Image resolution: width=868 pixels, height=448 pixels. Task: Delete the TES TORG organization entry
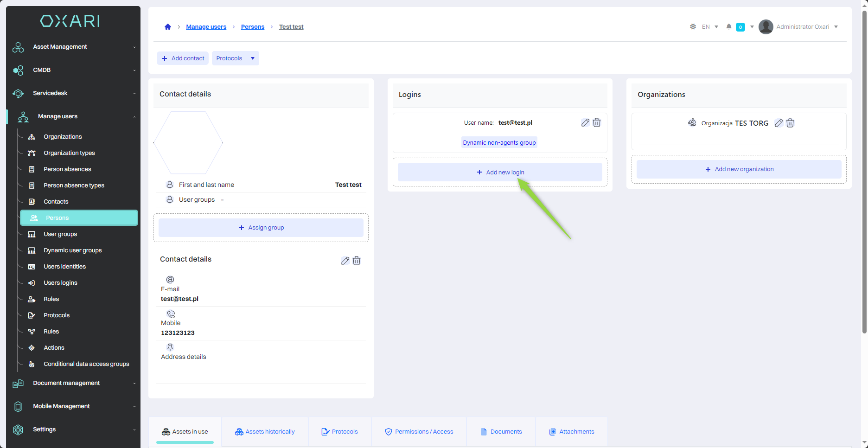(790, 123)
